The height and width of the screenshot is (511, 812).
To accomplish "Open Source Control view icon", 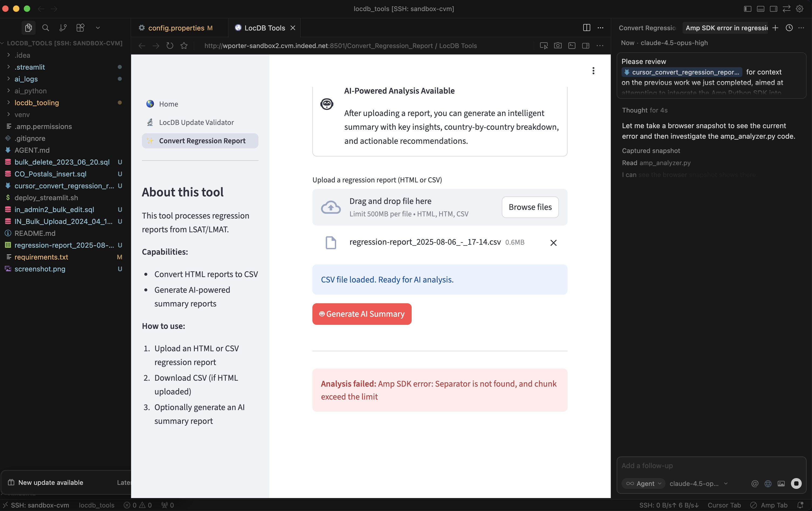I will 63,28.
